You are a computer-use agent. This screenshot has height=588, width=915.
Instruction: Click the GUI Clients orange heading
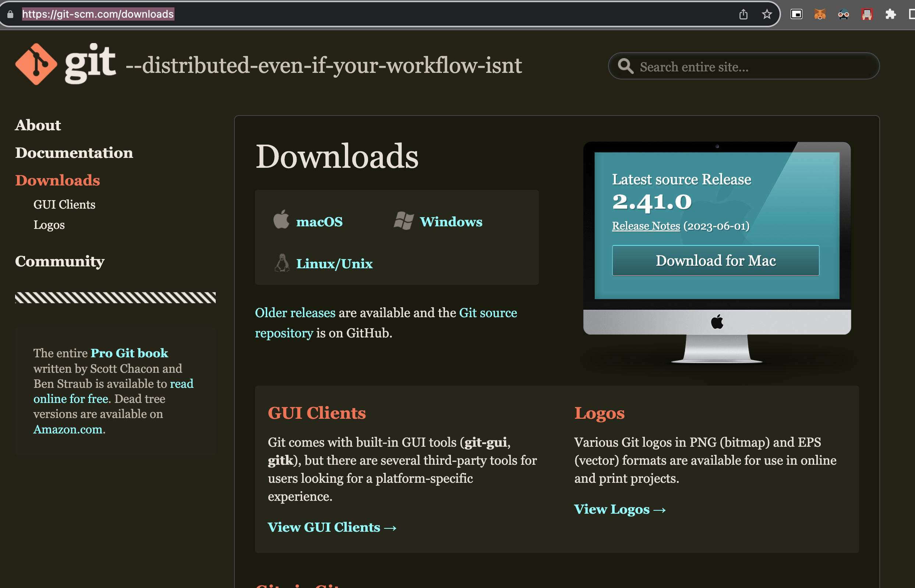(x=317, y=413)
